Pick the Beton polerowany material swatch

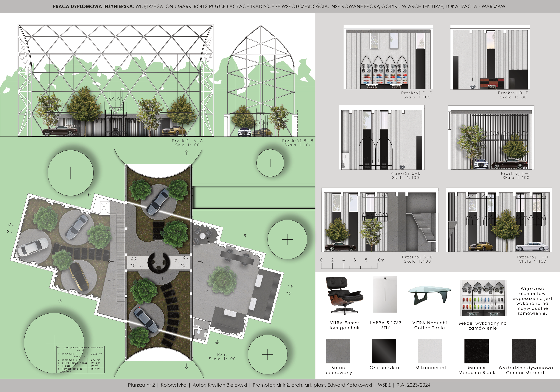pos(338,351)
